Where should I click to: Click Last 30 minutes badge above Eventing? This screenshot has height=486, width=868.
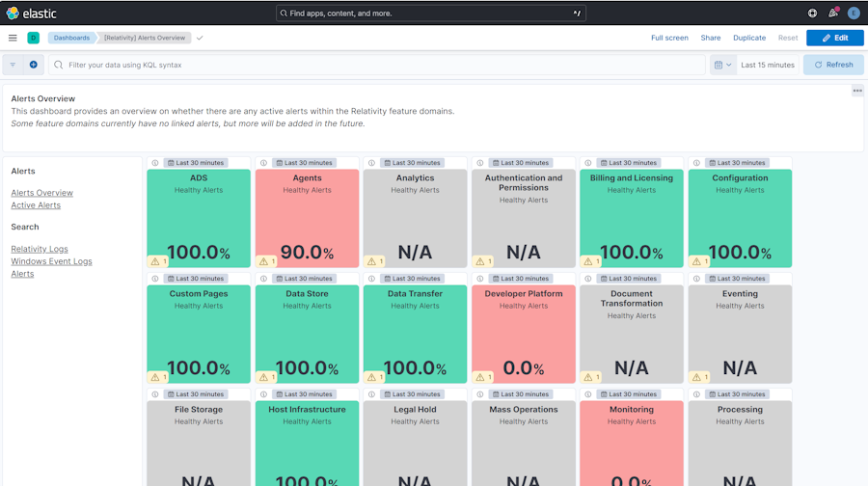click(x=737, y=279)
